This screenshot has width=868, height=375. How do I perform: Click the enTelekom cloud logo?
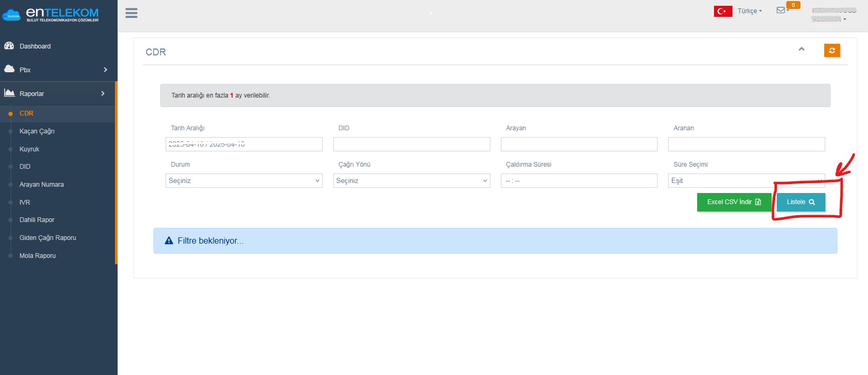point(11,16)
